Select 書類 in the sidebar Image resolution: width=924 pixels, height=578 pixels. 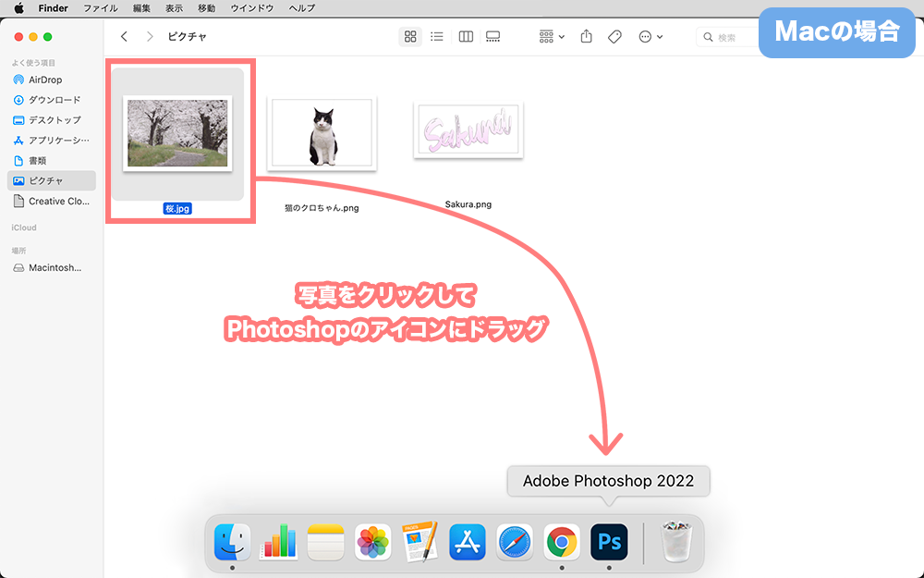point(51,160)
